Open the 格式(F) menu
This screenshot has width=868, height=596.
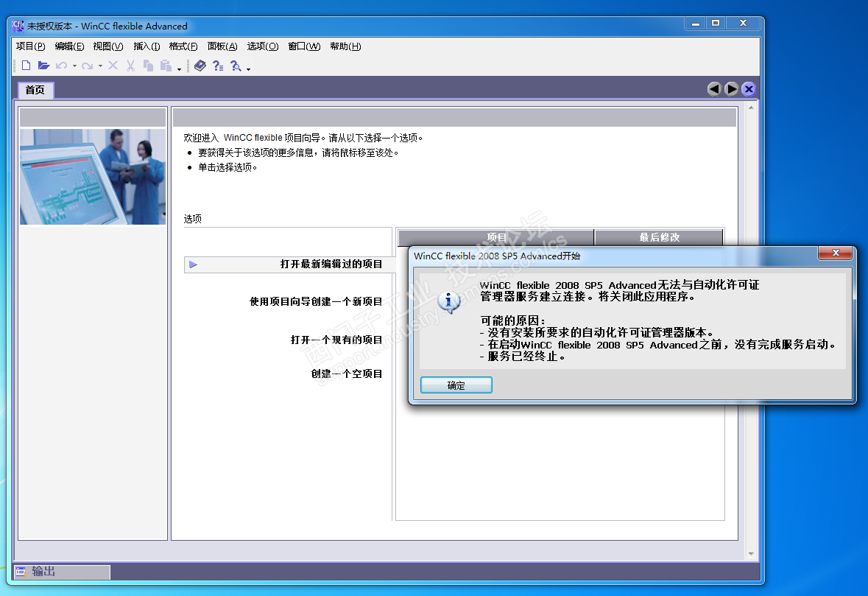coord(183,46)
